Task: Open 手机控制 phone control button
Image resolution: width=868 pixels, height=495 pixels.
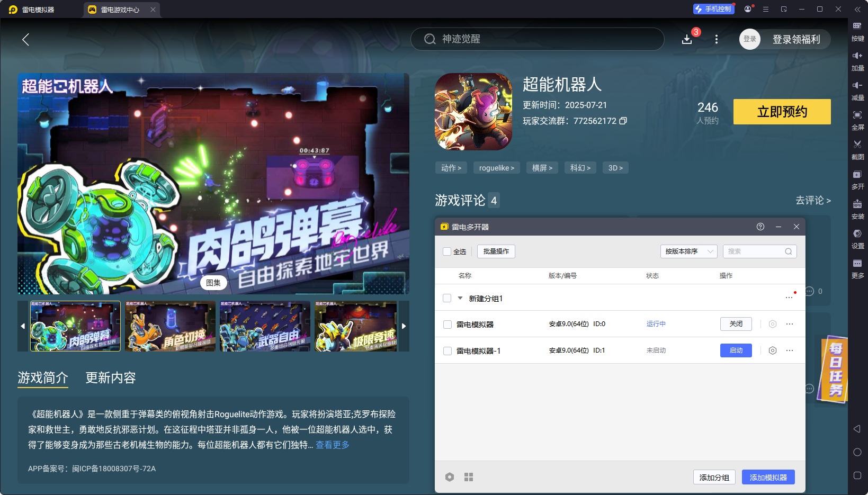Action: 713,9
